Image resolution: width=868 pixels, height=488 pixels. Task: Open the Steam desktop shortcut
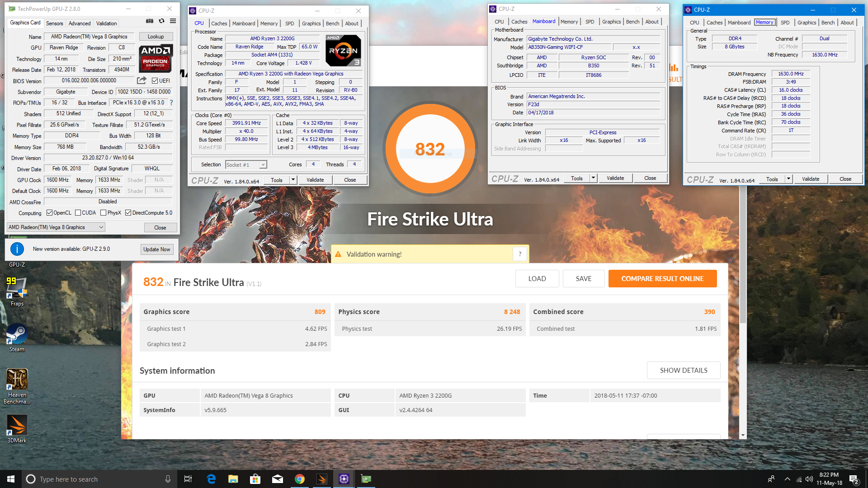17,338
